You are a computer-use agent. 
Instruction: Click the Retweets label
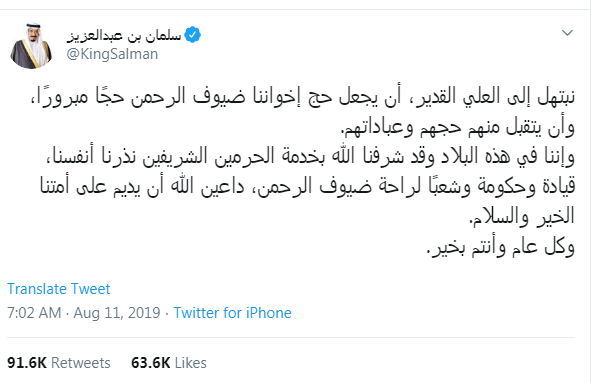pyautogui.click(x=81, y=363)
